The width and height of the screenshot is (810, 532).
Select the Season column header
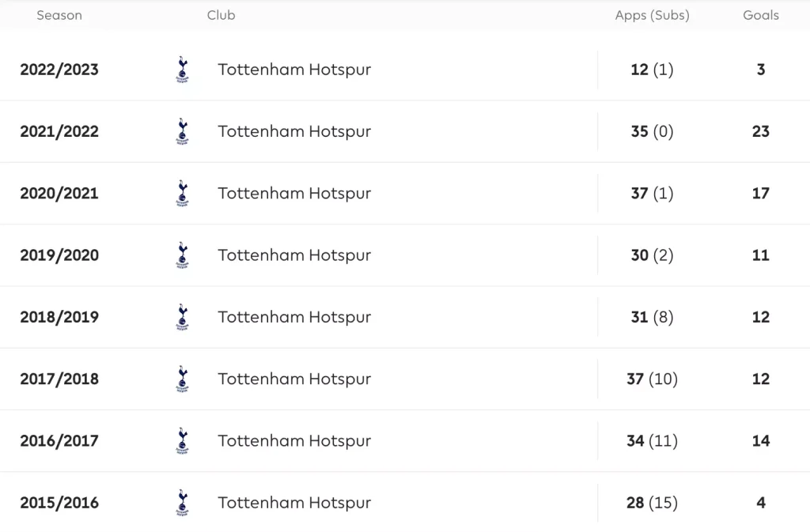point(59,16)
